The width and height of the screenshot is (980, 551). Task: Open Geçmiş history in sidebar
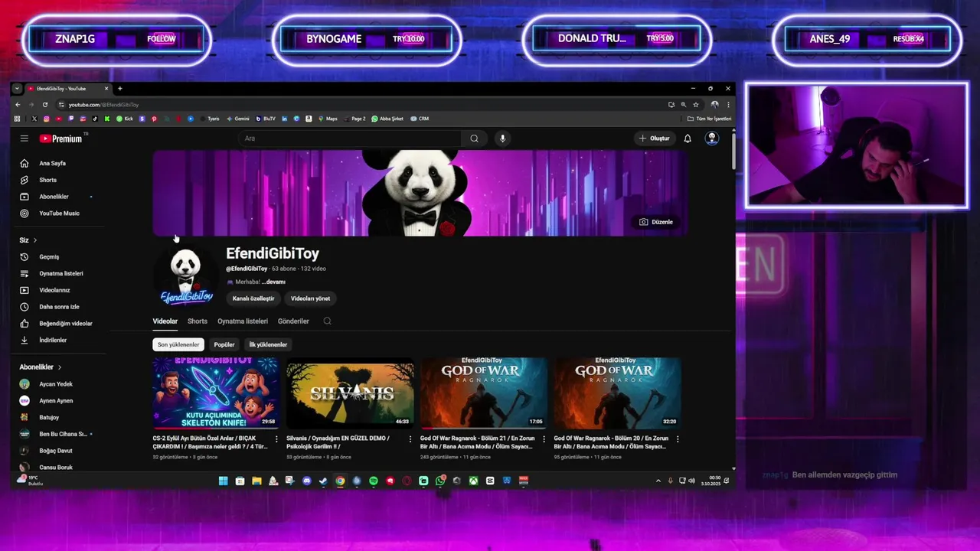click(49, 257)
